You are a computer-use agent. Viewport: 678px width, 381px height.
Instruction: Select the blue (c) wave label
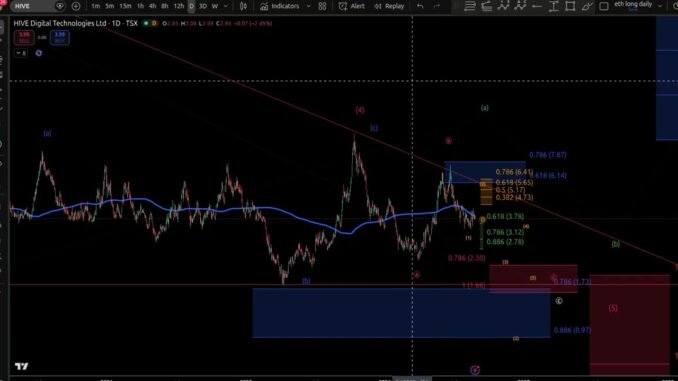[374, 128]
